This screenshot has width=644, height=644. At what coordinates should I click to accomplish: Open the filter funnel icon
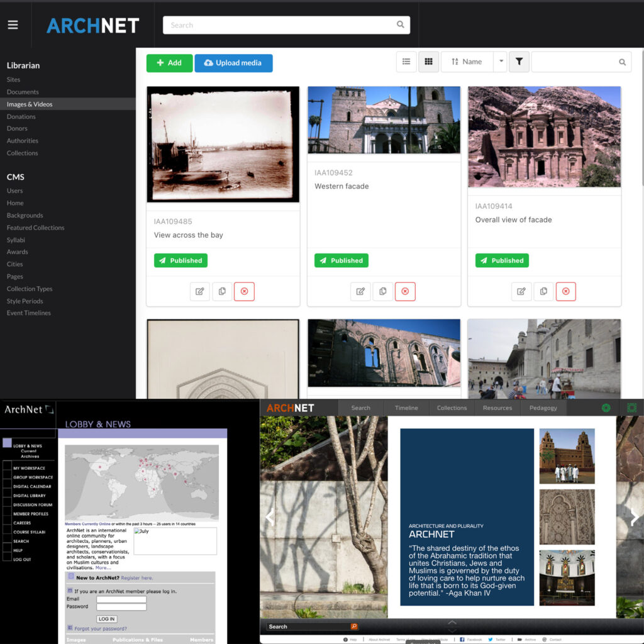coord(519,62)
